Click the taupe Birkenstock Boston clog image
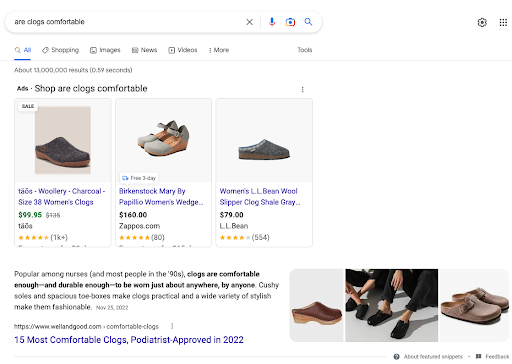 474,305
